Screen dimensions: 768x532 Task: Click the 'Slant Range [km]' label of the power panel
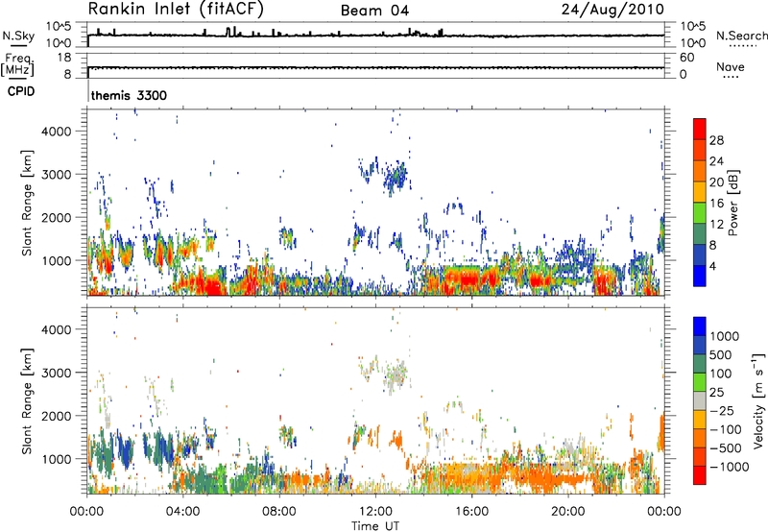pos(27,203)
